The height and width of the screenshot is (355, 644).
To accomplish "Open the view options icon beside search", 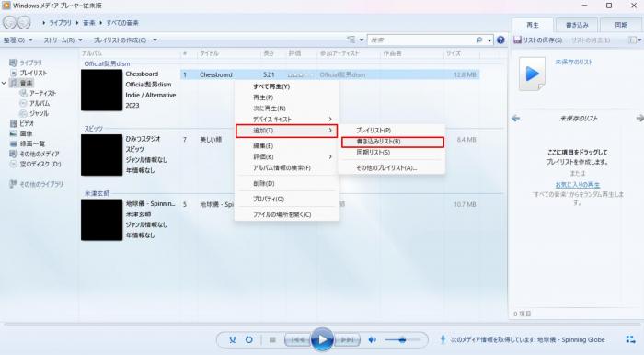I will point(351,40).
